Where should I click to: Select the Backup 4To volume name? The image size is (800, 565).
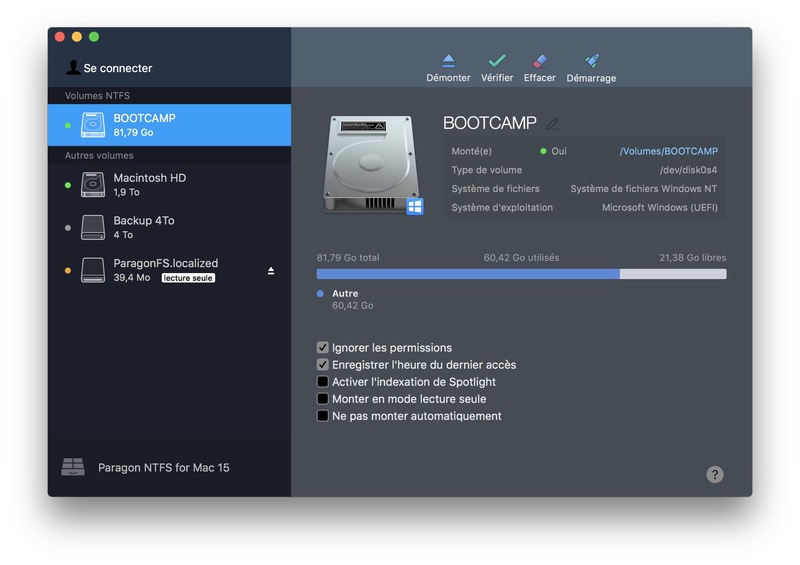[x=144, y=220]
